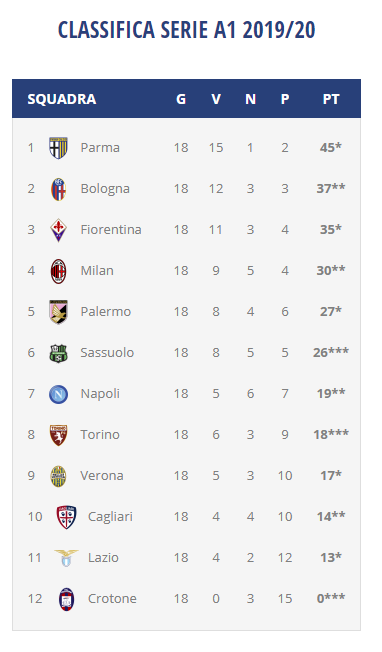Click the Bologna club logo
Viewport: 382px width, 652px height.
58,189
